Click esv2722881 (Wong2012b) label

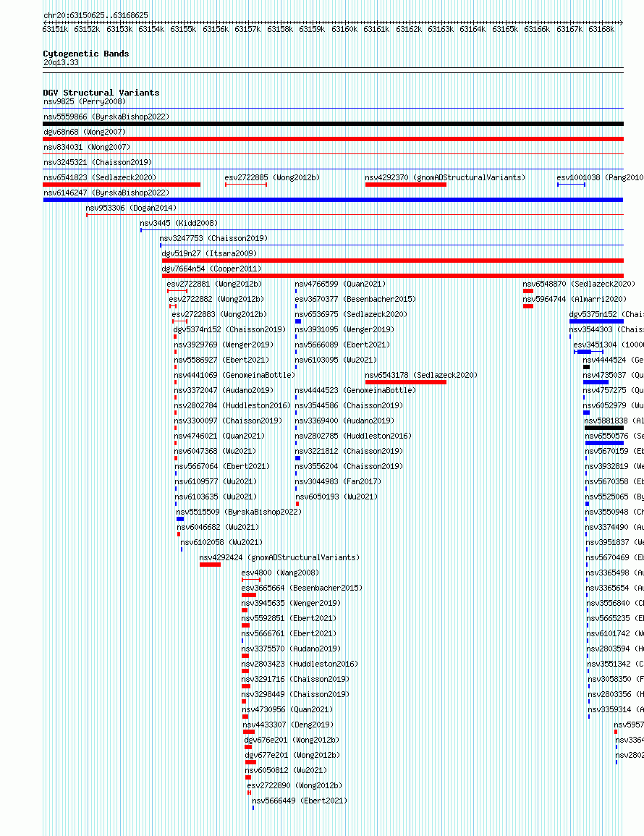pyautogui.click(x=214, y=284)
